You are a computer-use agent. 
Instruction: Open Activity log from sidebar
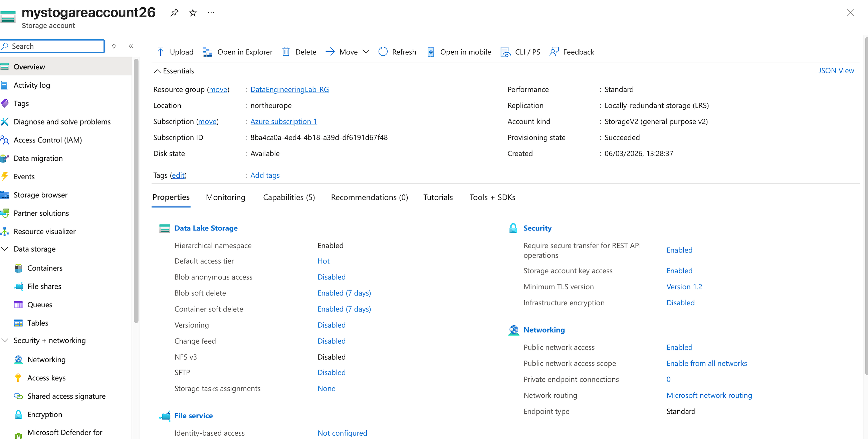[66, 85]
